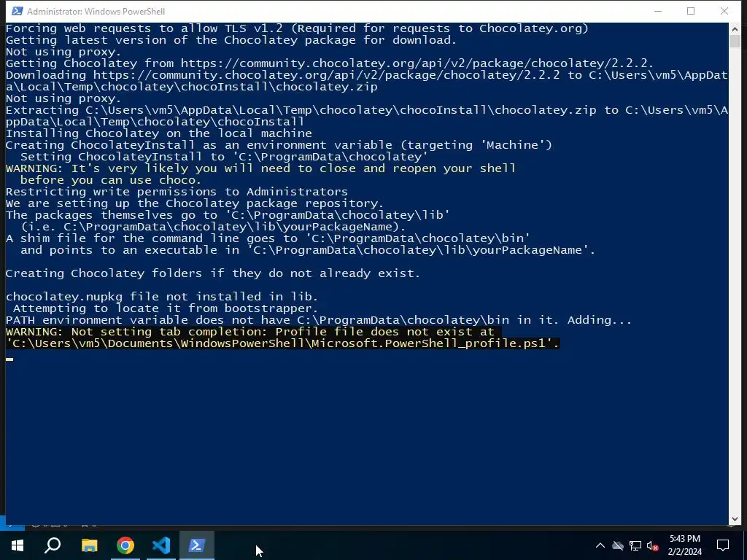
Task: Open Google Chrome from the taskbar
Action: point(125,545)
